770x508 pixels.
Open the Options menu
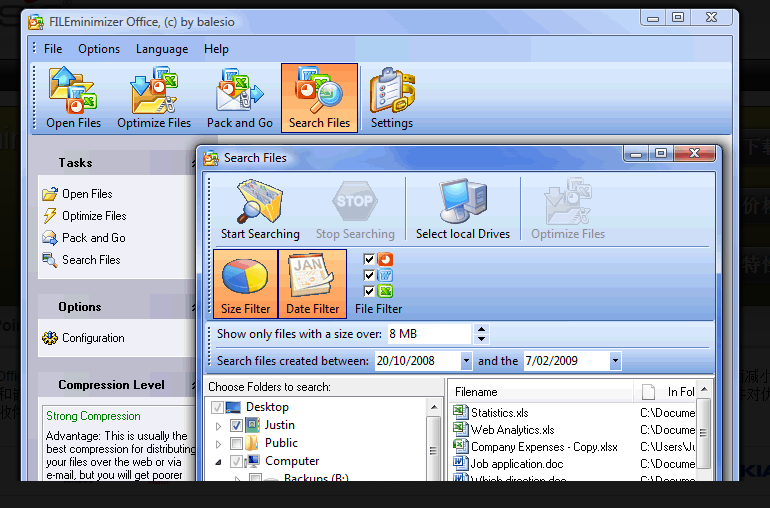99,49
